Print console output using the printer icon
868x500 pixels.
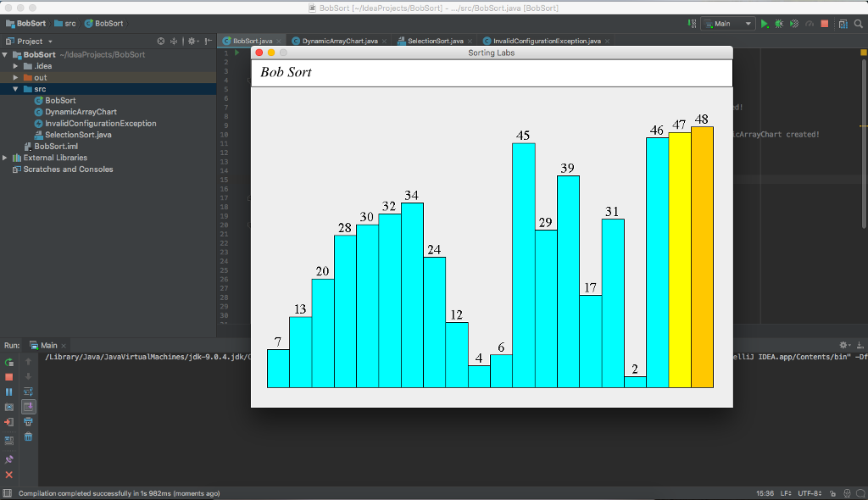tap(29, 421)
